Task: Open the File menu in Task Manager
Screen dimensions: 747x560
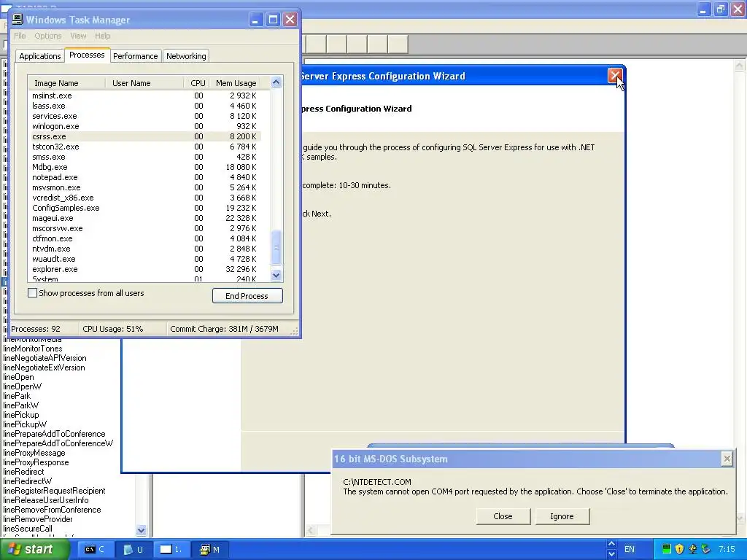Action: point(20,36)
